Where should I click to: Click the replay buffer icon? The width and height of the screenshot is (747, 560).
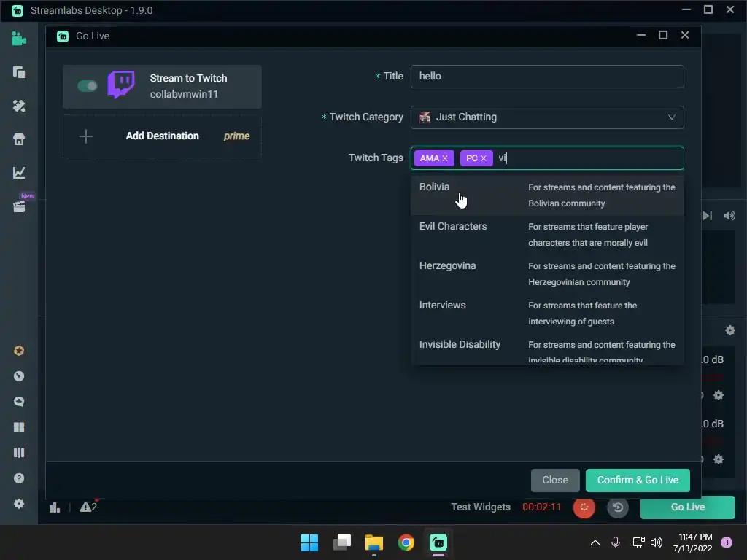(x=618, y=507)
